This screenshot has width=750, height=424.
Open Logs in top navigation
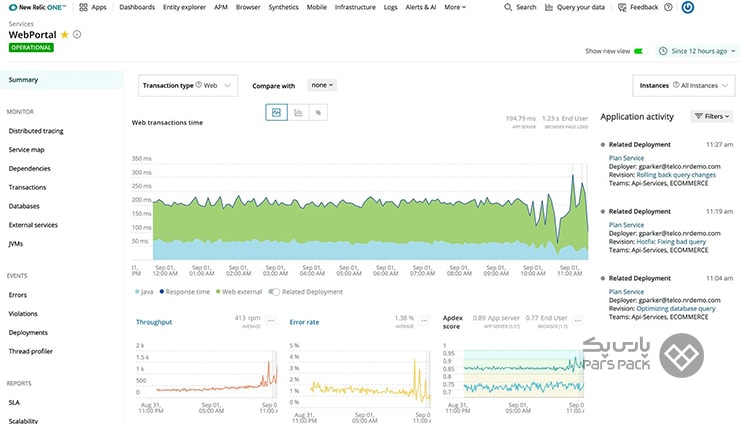(390, 7)
